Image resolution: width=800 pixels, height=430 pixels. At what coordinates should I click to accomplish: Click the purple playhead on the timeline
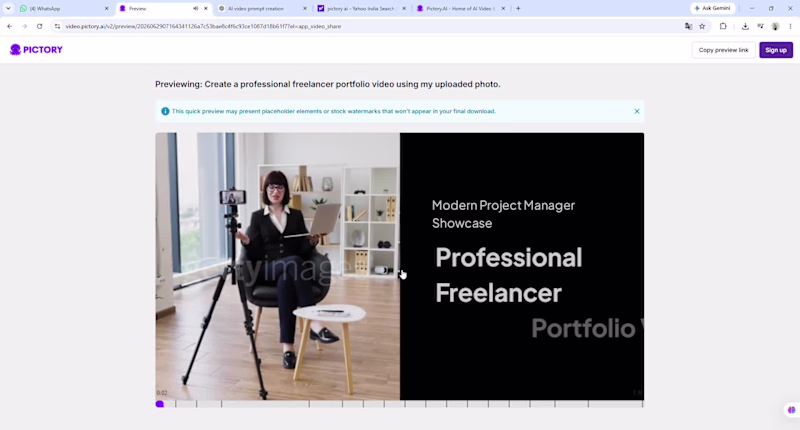coord(160,404)
